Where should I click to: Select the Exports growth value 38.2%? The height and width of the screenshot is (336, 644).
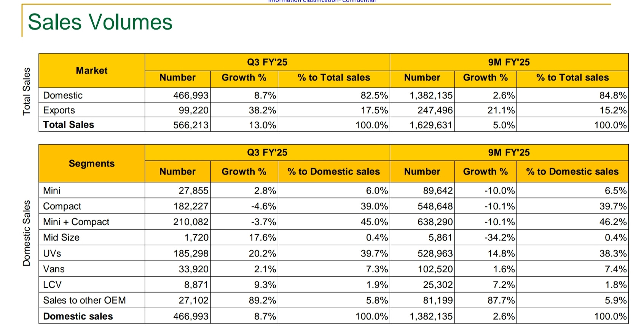263,110
